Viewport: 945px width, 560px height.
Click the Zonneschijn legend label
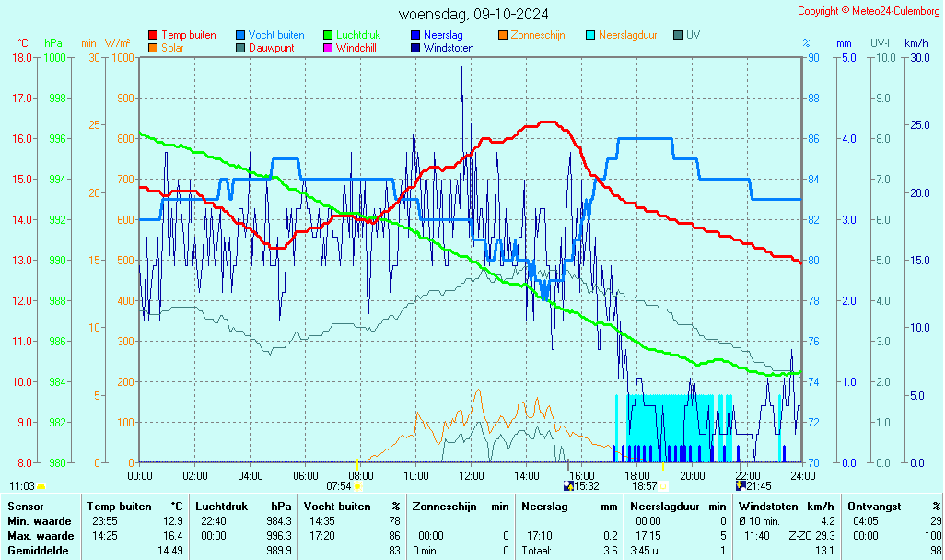pos(537,36)
